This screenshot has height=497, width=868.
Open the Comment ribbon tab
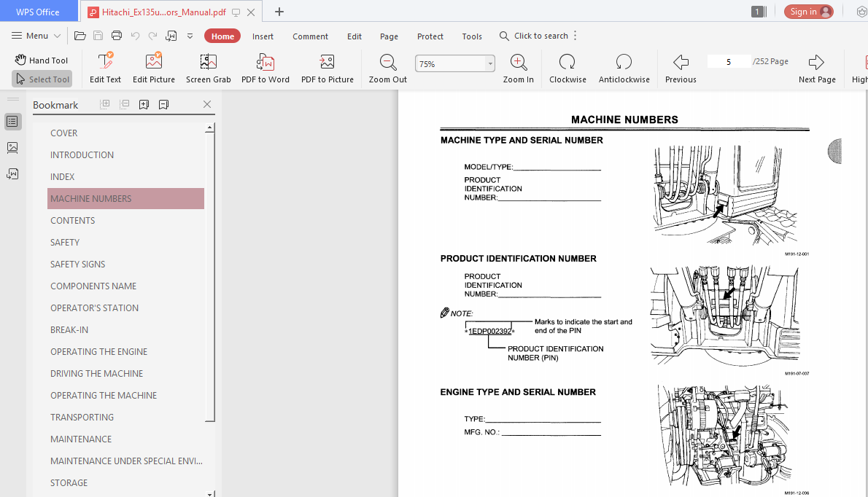click(310, 36)
